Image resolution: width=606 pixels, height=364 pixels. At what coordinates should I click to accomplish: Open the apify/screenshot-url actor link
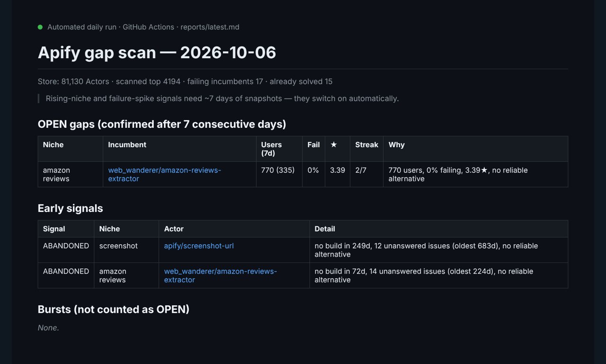(x=199, y=246)
